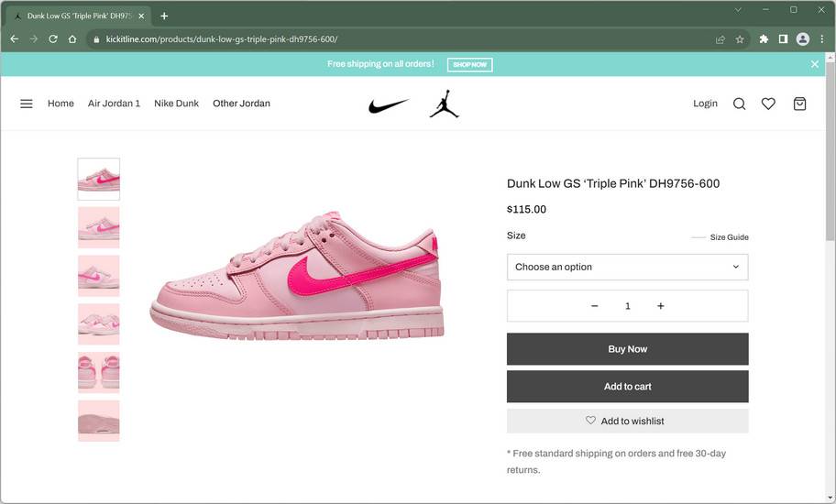Open the Size 'Choose an option' dropdown
Screen dimensions: 836x504
point(628,267)
